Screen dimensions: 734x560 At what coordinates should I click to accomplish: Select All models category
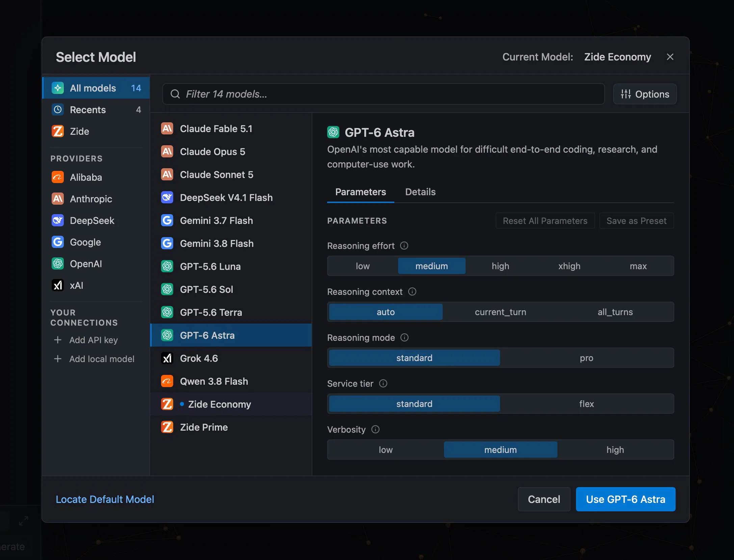pyautogui.click(x=96, y=88)
